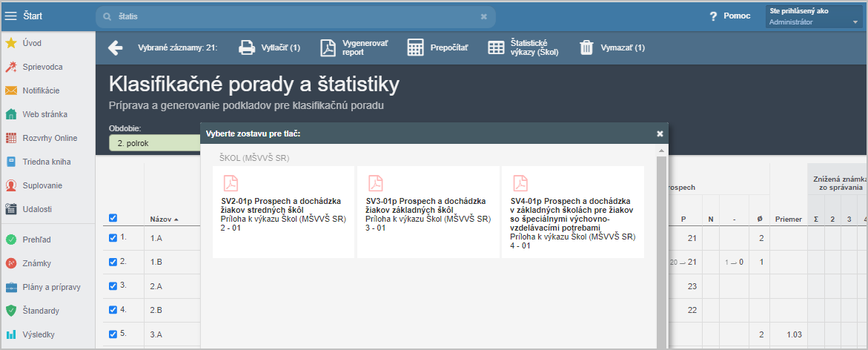This screenshot has width=868, height=350.
Task: Open the Administrátor user dropdown
Action: point(814,16)
